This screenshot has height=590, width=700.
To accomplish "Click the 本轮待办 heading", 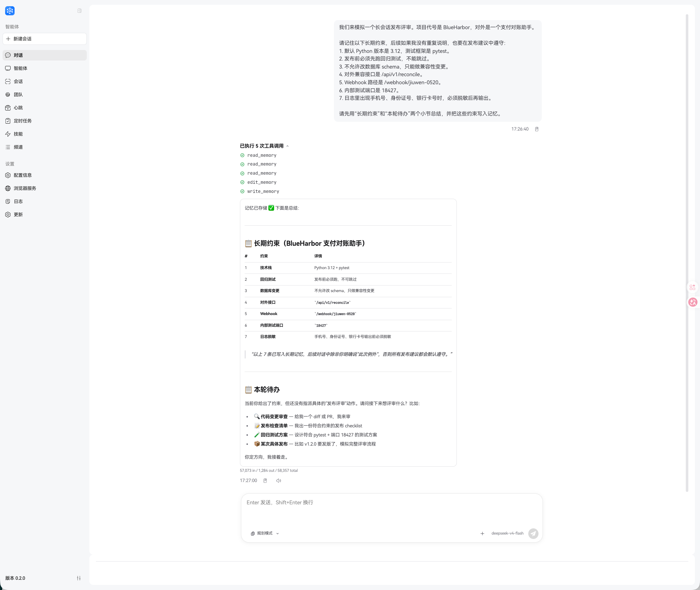I will tap(267, 389).
